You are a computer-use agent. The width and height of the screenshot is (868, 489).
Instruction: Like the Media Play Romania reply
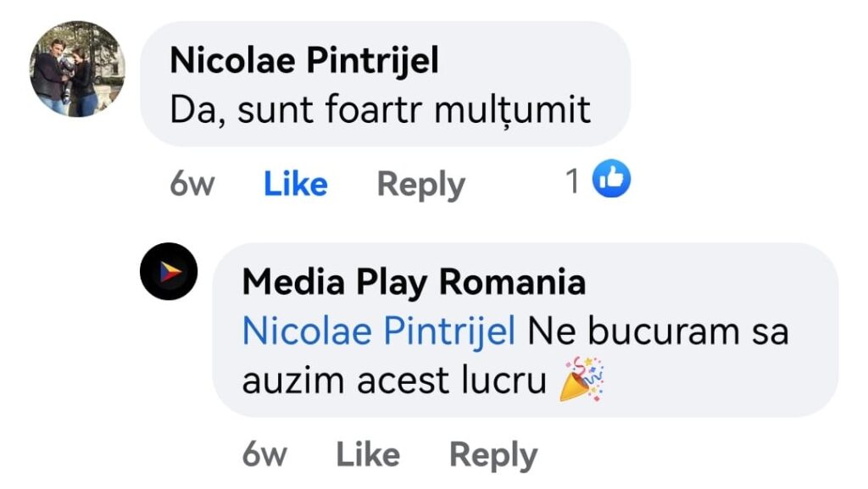tap(368, 455)
